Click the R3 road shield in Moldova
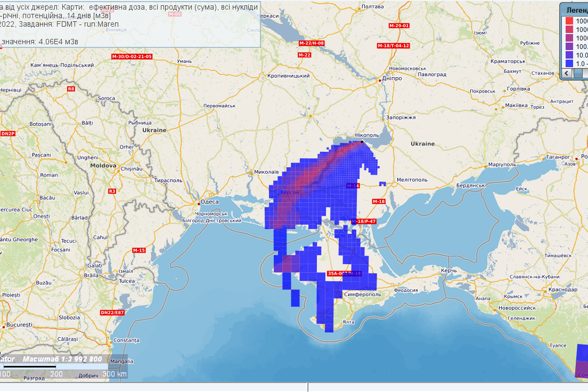 pos(112,191)
